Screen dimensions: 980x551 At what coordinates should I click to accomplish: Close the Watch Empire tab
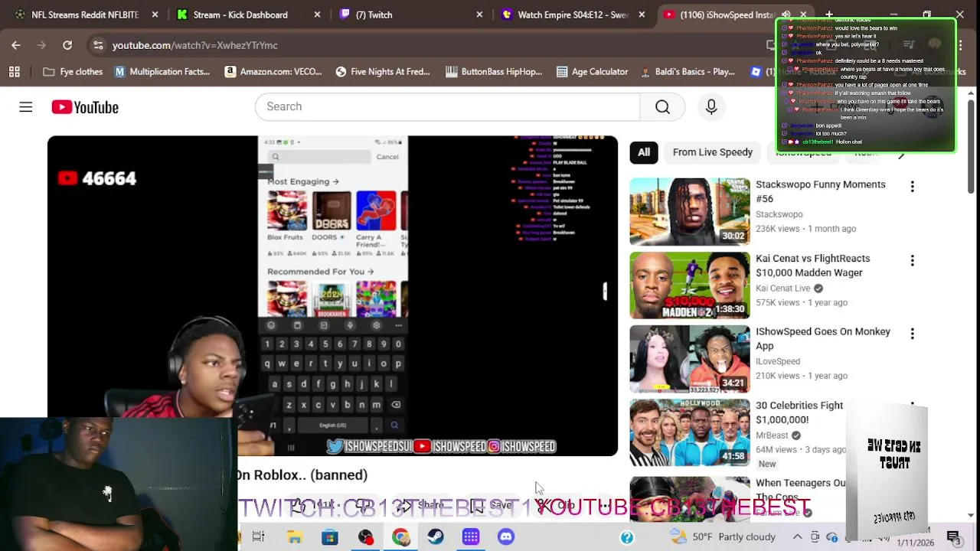point(642,15)
